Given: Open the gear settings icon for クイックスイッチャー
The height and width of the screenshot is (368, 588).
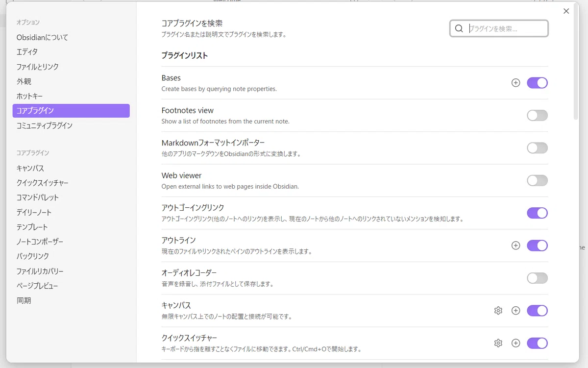Looking at the screenshot, I should pos(498,343).
